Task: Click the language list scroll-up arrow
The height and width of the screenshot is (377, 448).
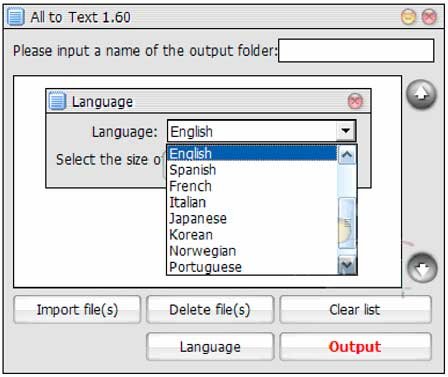Action: [x=347, y=155]
